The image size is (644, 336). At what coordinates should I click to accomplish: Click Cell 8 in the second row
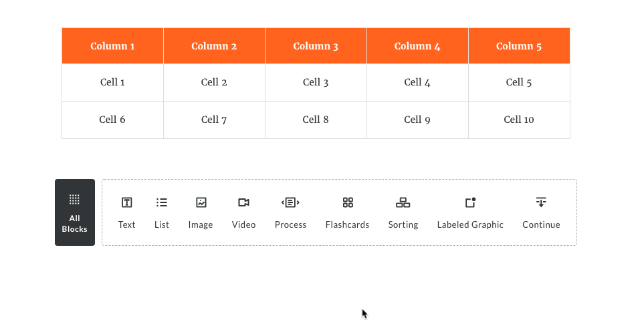click(x=316, y=120)
